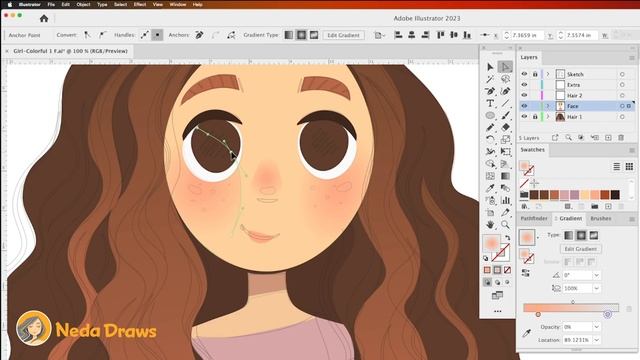Hide the Face layer

(x=524, y=106)
